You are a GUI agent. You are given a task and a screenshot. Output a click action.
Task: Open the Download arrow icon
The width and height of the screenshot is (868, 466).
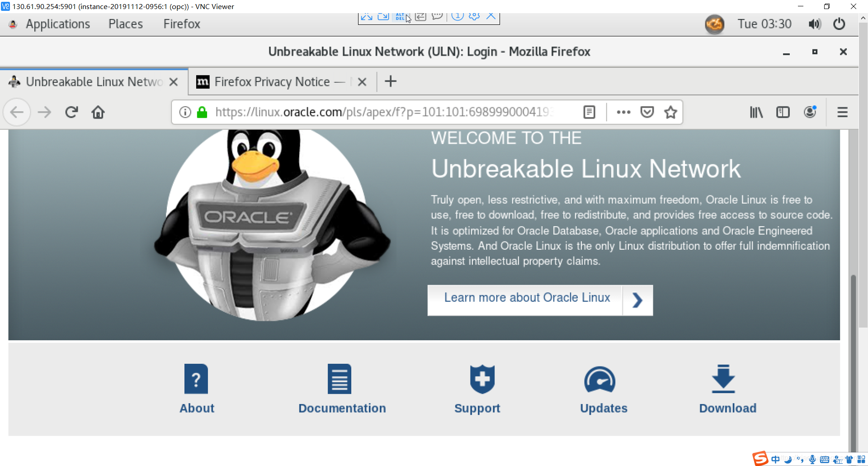[x=723, y=379]
